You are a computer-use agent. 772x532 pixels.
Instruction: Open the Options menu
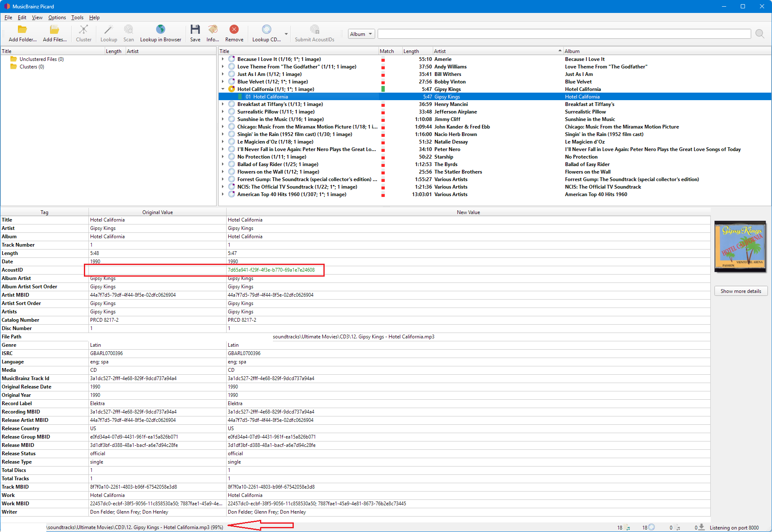pos(57,18)
